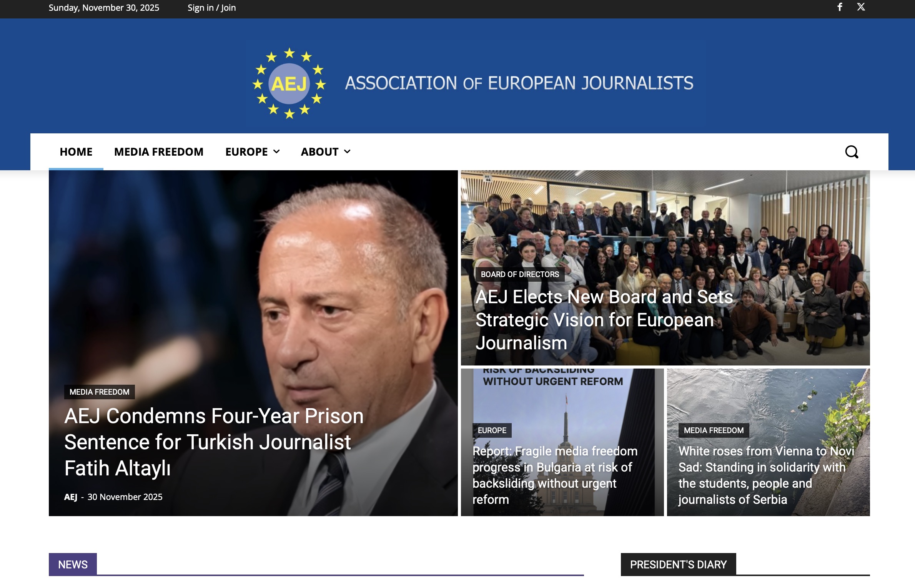Open the President's Diary section heading

[x=678, y=564]
